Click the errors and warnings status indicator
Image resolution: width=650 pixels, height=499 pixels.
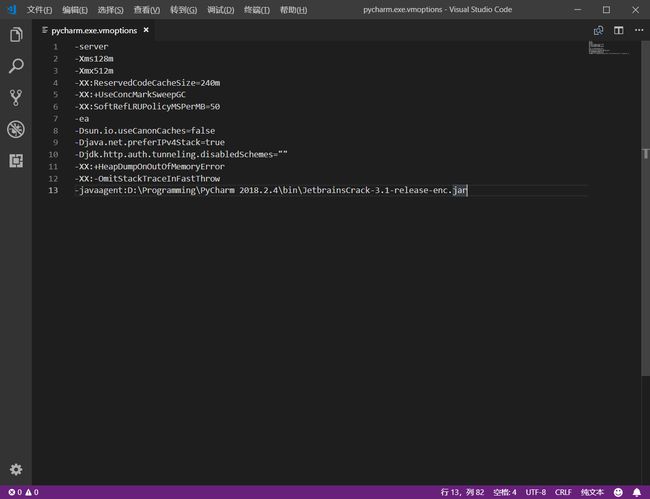click(x=24, y=492)
